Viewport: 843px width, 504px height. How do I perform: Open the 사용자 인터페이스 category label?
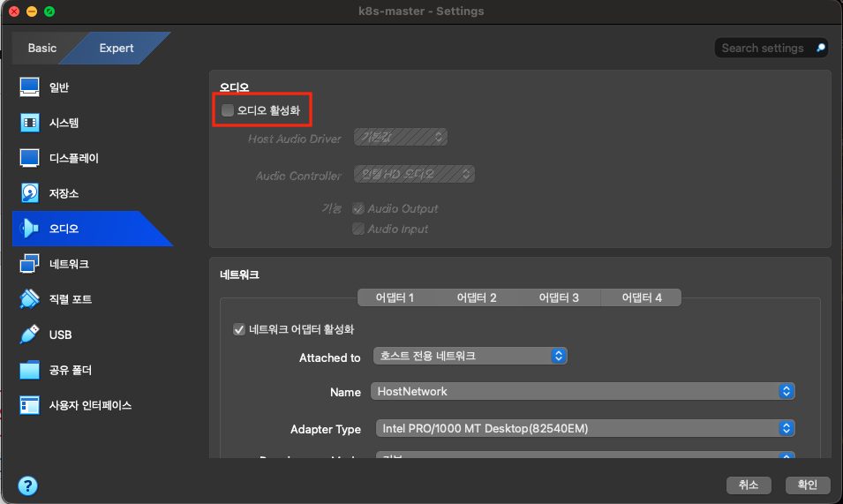pyautogui.click(x=90, y=406)
